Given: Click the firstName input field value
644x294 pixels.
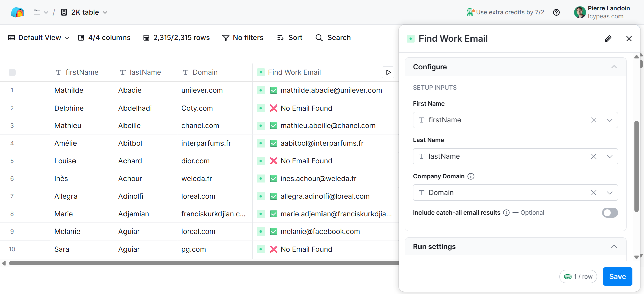Looking at the screenshot, I should tap(445, 120).
